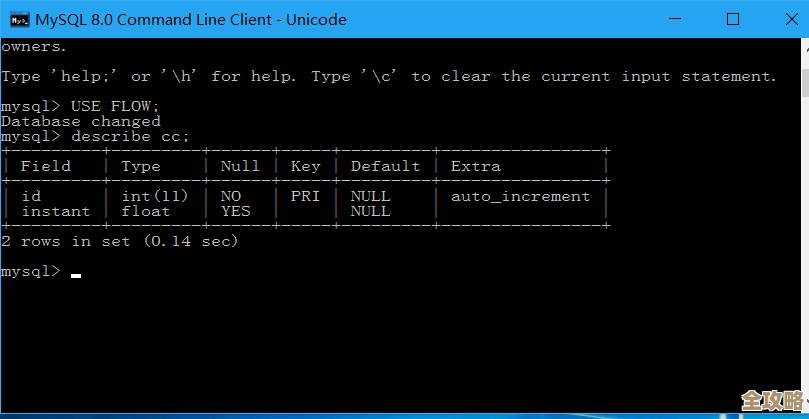Click the "auto_increment" value in the table
This screenshot has height=419, width=809.
coord(520,196)
